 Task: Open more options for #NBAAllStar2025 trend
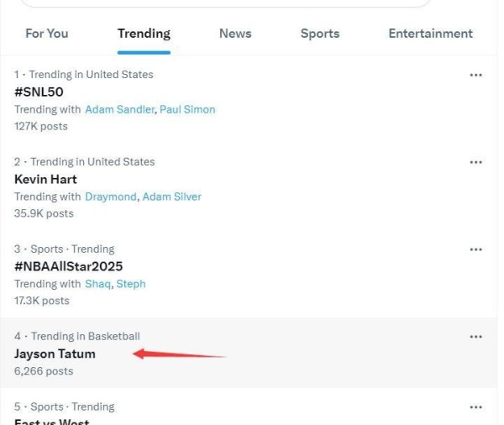tap(475, 249)
